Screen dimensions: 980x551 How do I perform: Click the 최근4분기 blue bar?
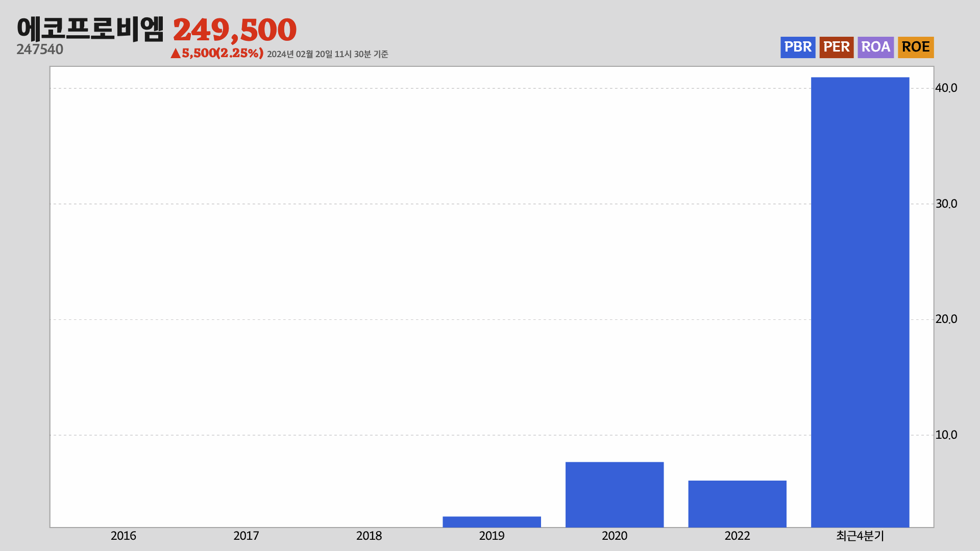(860, 302)
